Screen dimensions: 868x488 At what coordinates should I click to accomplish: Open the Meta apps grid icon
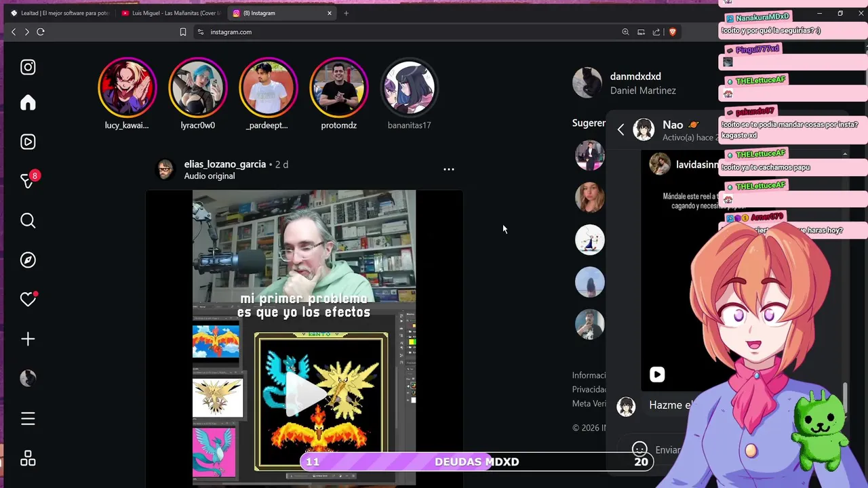28,459
